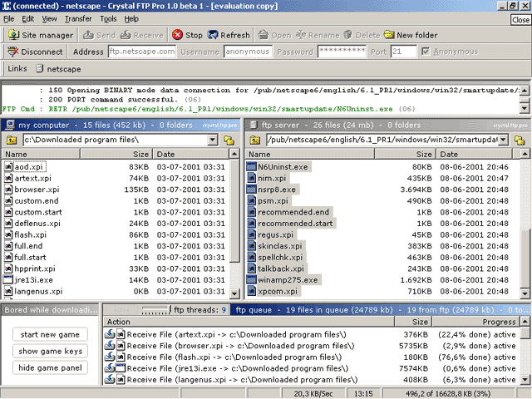Screen dimensions: 532x399
Task: Select talkback.xpi on ftp server
Action: (x=281, y=268)
